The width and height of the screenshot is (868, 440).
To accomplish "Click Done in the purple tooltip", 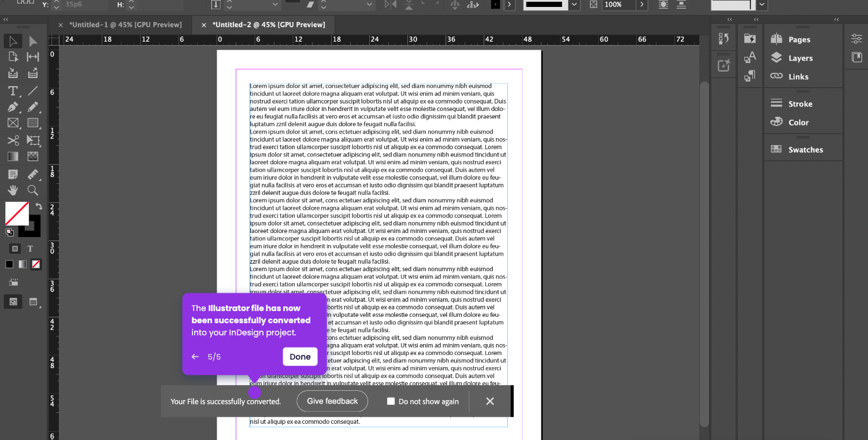I will click(x=300, y=357).
